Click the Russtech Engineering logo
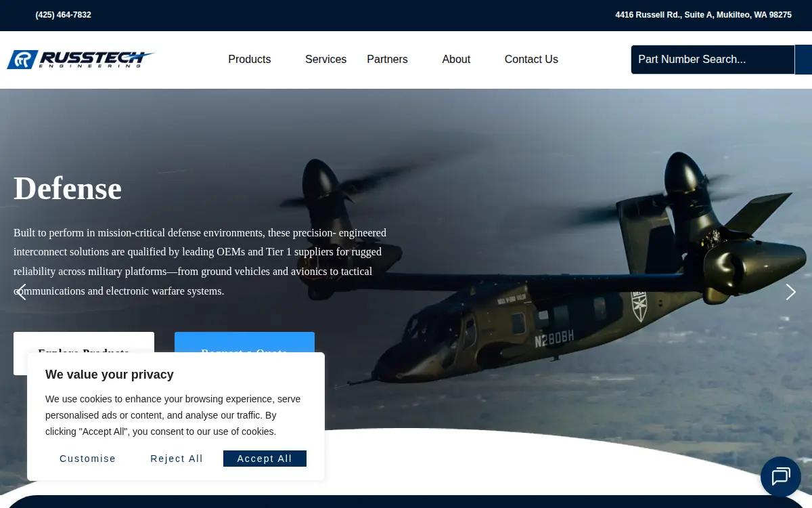This screenshot has height=508, width=812. 81,60
